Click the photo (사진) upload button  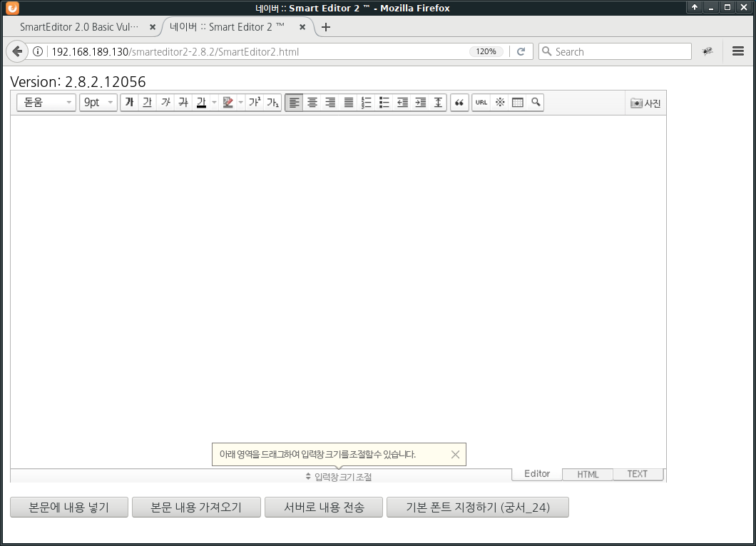click(645, 103)
